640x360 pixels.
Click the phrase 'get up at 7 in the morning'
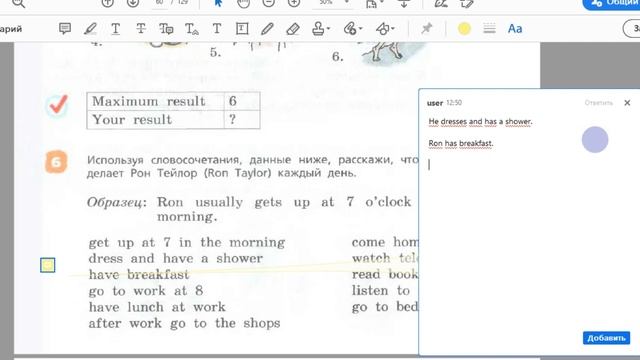coord(187,242)
